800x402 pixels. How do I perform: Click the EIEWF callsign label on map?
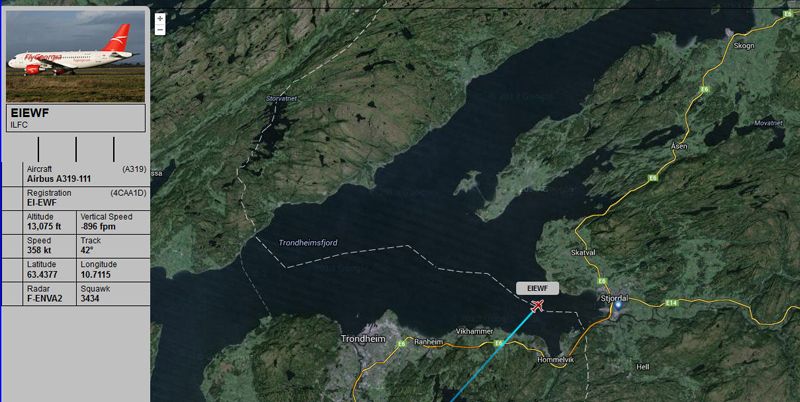click(537, 288)
